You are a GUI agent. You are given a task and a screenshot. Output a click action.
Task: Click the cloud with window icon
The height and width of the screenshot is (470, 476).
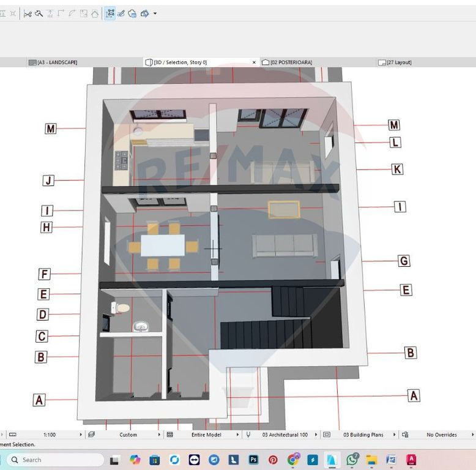pyautogui.click(x=132, y=13)
